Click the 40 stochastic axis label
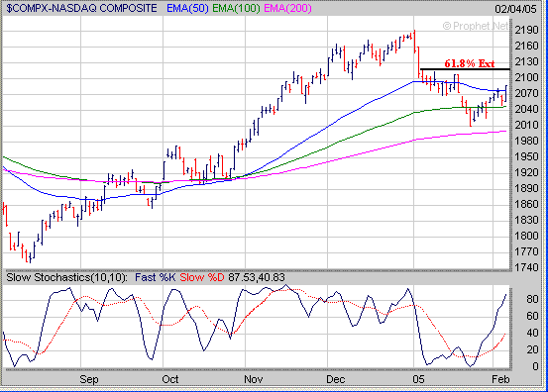Image resolution: width=548 pixels, height=392 pixels. 532,333
